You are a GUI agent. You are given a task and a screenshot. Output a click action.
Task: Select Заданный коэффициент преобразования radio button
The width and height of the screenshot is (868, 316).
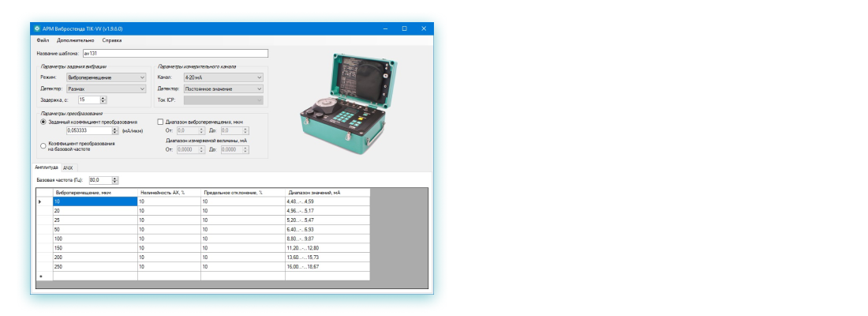pos(43,122)
